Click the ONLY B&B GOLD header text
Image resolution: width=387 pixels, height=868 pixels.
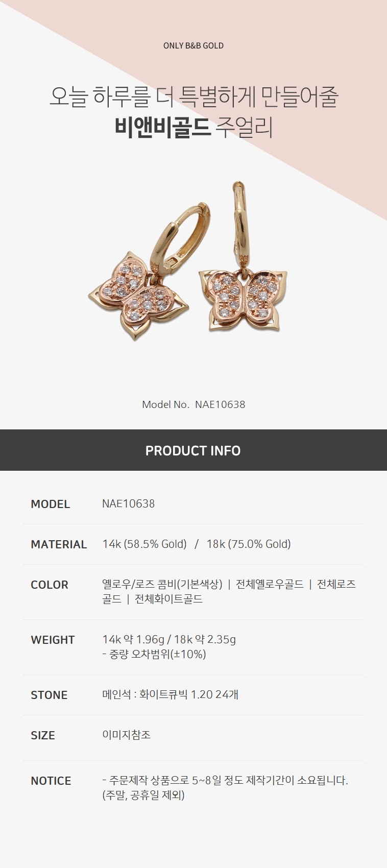[194, 45]
